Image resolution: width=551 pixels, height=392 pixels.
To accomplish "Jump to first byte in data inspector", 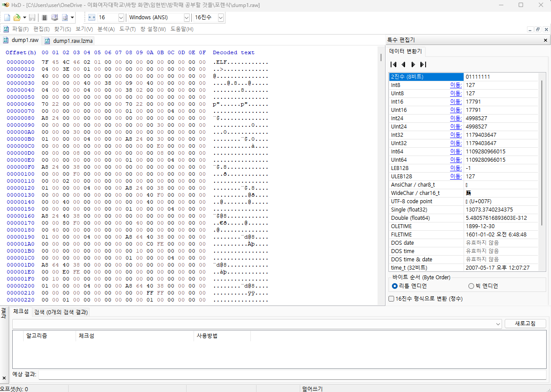I will 394,64.
